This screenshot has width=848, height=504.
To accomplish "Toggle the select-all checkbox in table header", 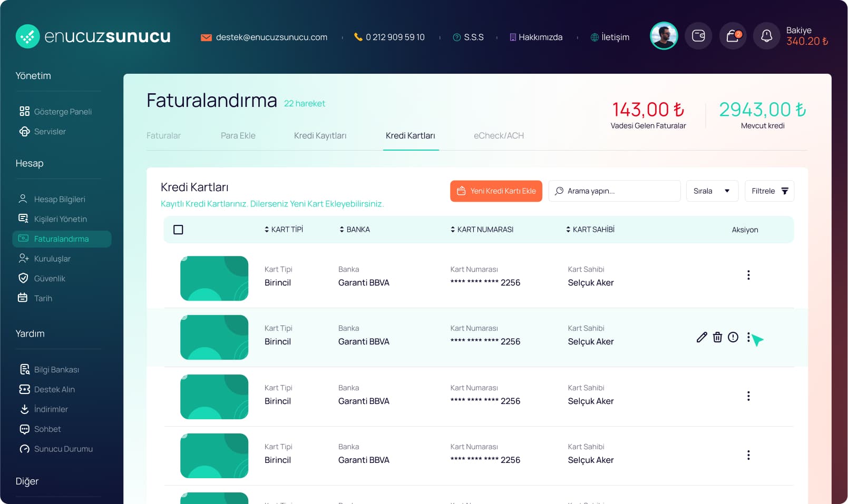I will (178, 230).
